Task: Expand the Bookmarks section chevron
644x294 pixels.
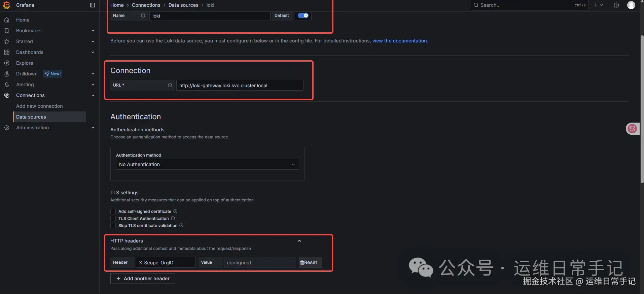Action: tap(93, 31)
